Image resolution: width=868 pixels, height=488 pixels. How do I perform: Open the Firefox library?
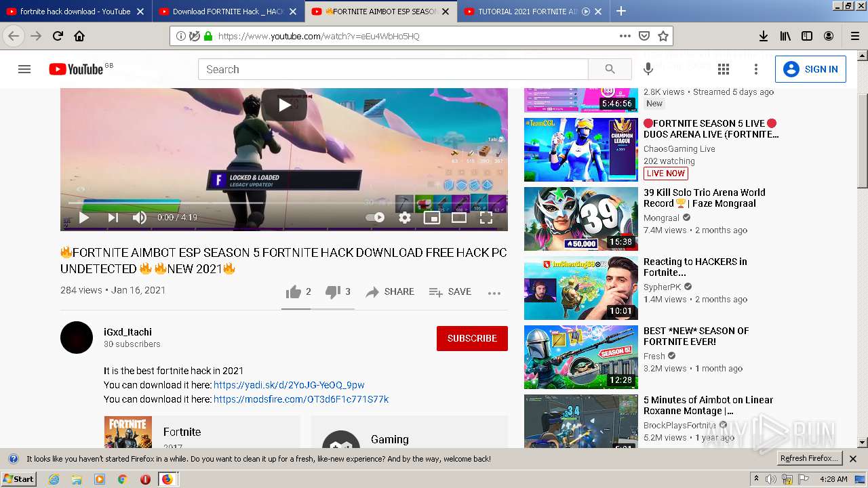click(785, 36)
